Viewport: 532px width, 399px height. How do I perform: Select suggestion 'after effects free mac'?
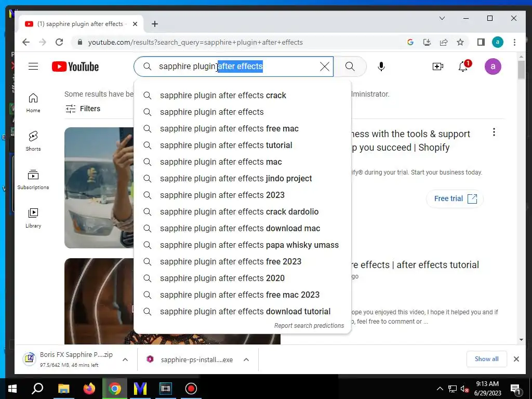242,129
